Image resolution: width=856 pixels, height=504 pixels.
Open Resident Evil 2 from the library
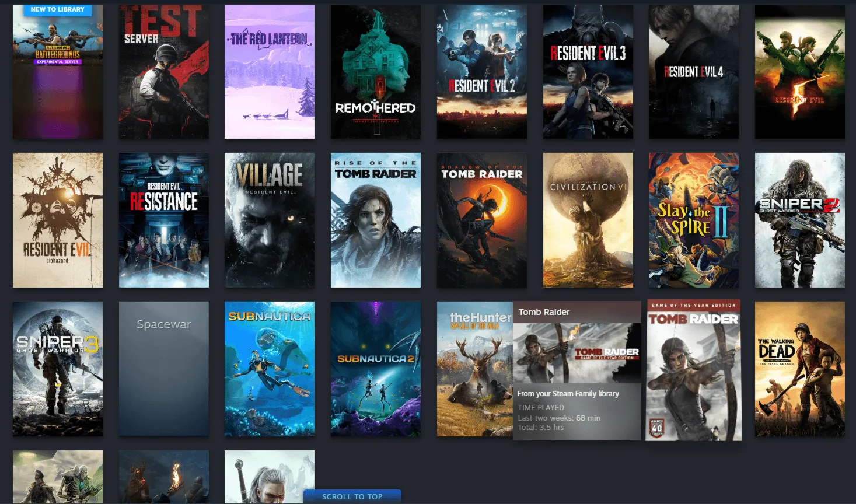point(482,72)
